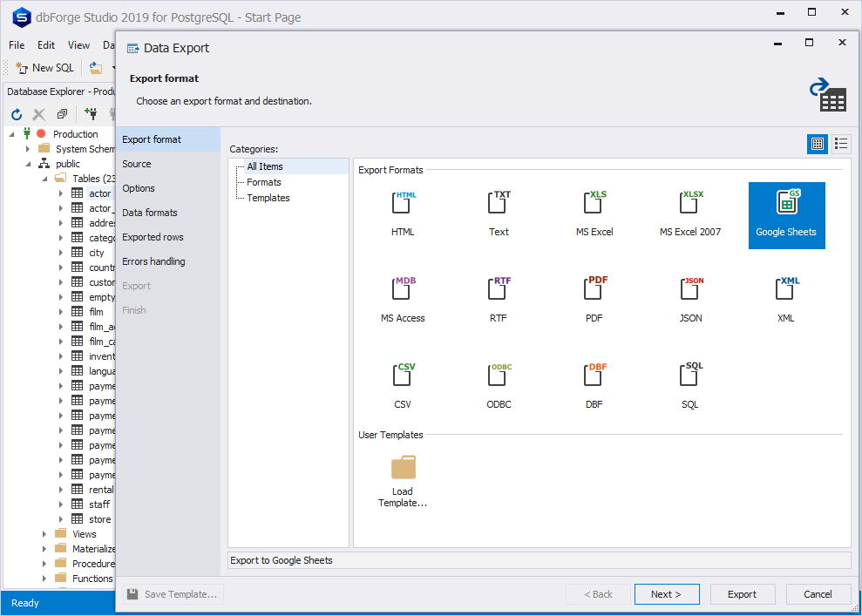This screenshot has height=616, width=862.
Task: Click New Connection plug icon
Action: pyautogui.click(x=91, y=114)
